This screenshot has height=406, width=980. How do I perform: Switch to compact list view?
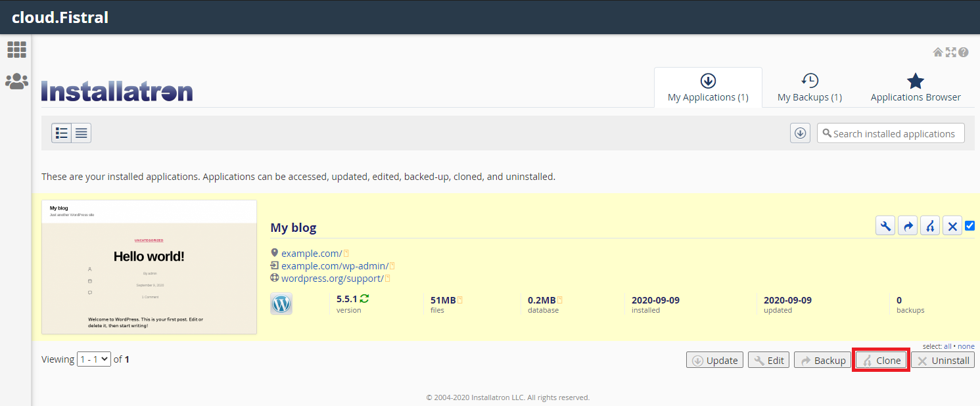click(82, 133)
